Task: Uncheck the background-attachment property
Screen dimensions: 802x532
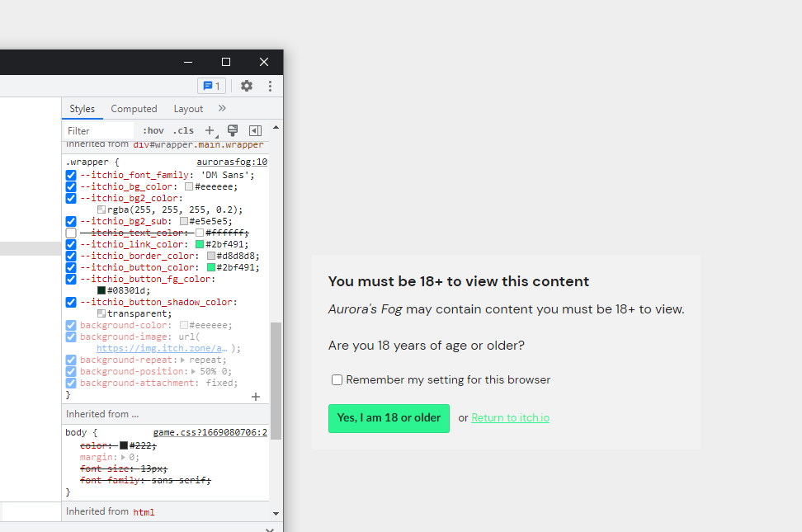Action: click(71, 384)
